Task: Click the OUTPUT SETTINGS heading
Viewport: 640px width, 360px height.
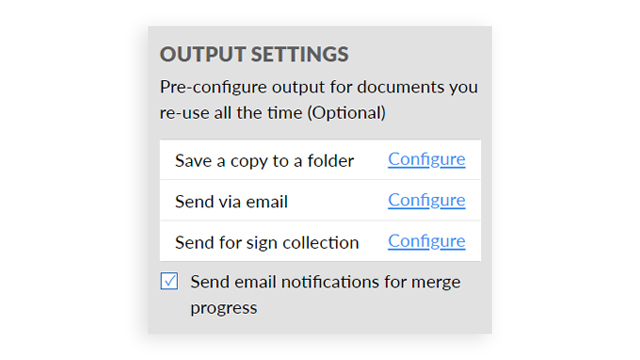Action: [x=254, y=54]
